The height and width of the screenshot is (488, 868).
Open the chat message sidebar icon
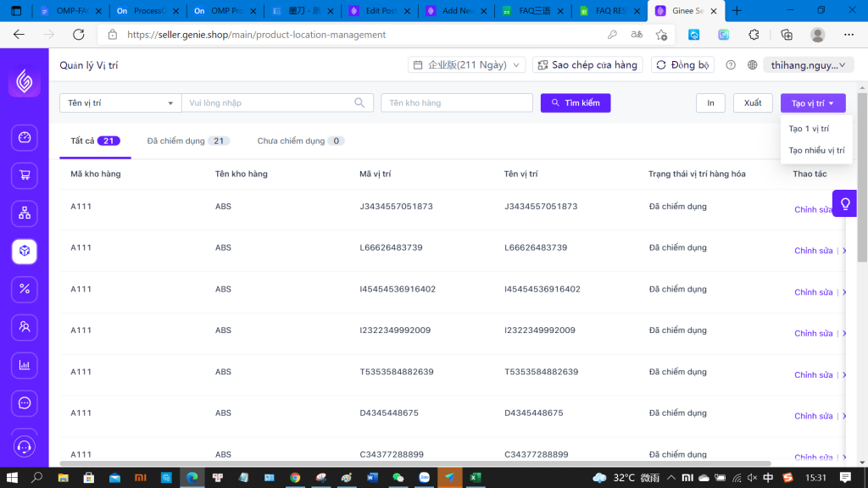point(25,402)
